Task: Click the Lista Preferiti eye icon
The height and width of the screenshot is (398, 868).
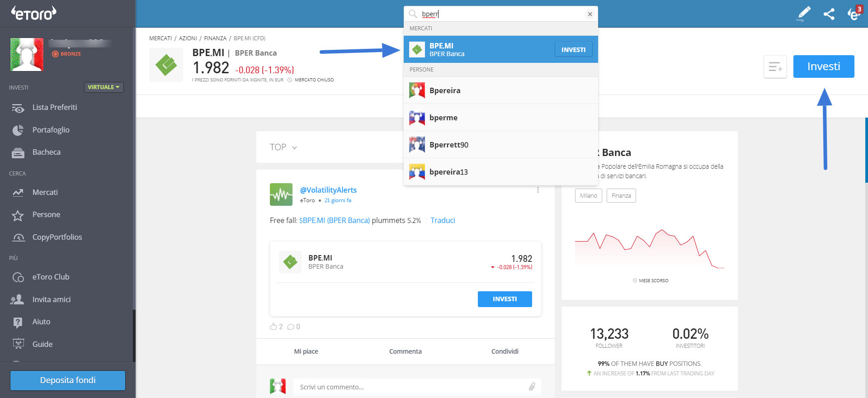Action: 18,108
